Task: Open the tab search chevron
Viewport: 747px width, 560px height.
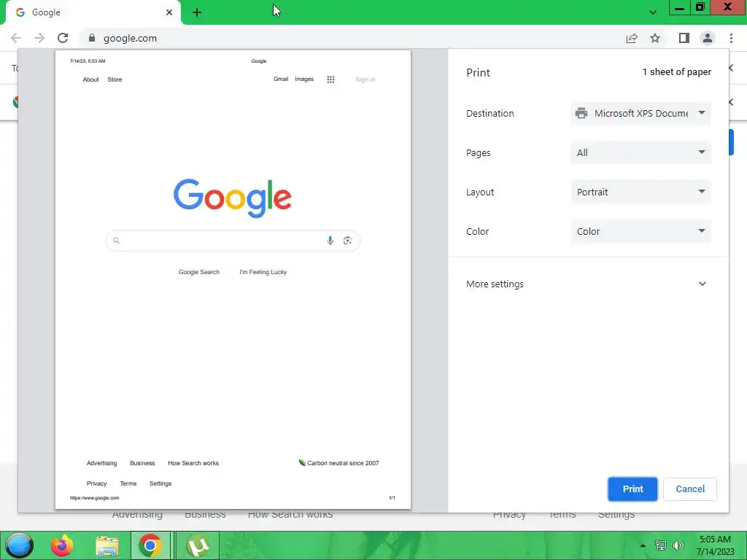Action: (653, 12)
